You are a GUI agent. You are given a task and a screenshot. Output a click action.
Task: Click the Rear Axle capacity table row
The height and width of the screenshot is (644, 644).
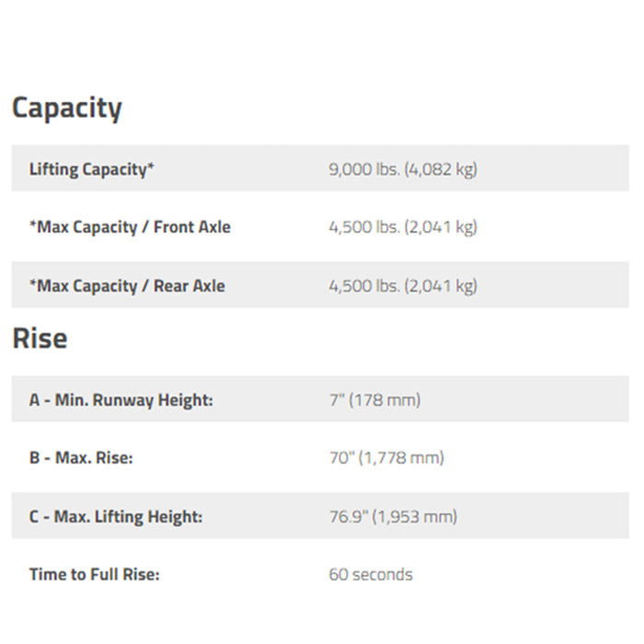click(320, 284)
